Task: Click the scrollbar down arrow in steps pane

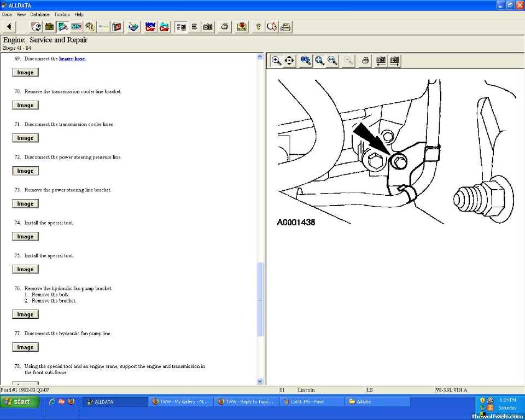Action: click(260, 381)
